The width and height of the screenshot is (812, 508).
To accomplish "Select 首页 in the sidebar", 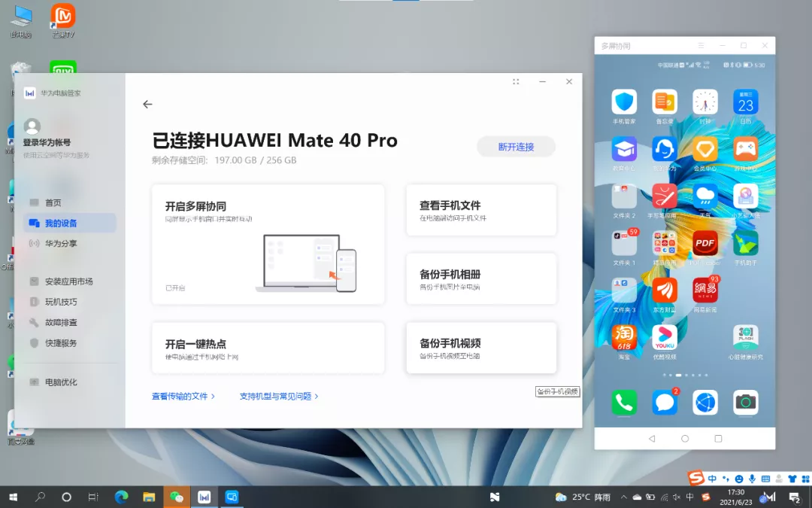I will click(69, 202).
